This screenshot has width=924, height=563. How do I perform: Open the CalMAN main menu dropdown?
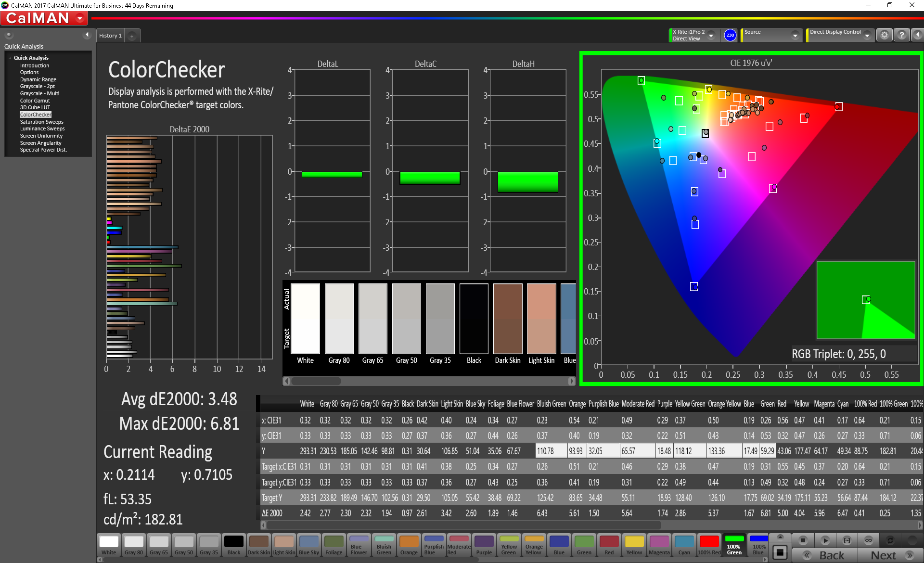(80, 18)
